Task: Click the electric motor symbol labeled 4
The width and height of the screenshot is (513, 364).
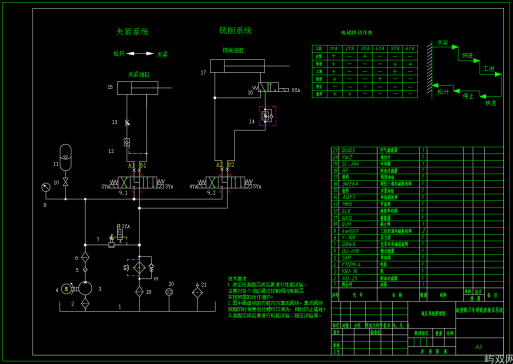Action: pos(66,289)
